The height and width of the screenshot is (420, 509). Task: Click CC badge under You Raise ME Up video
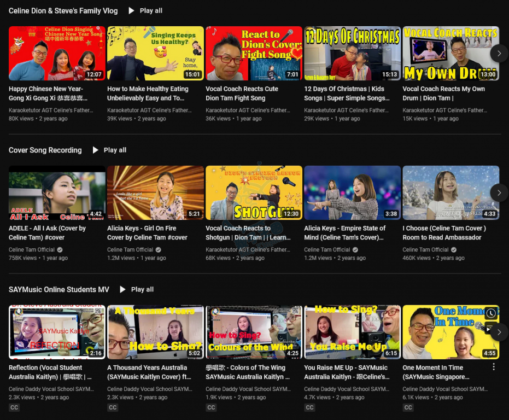[x=309, y=407]
